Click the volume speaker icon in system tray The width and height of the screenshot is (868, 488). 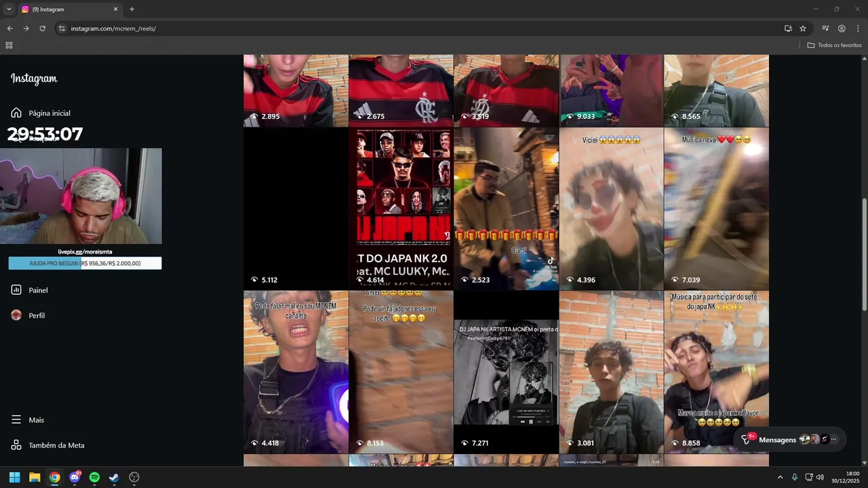coord(820,477)
